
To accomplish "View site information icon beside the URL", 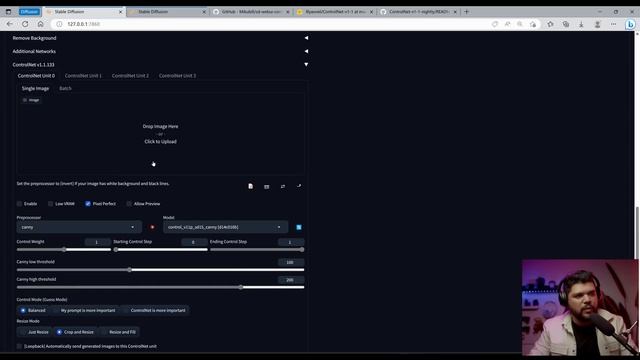I will [59, 24].
